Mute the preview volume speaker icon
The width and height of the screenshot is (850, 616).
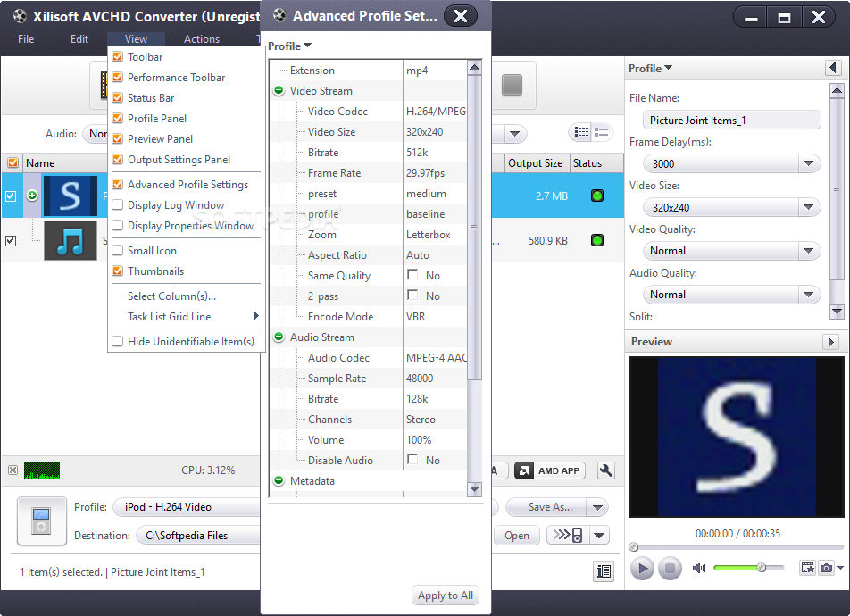[699, 568]
